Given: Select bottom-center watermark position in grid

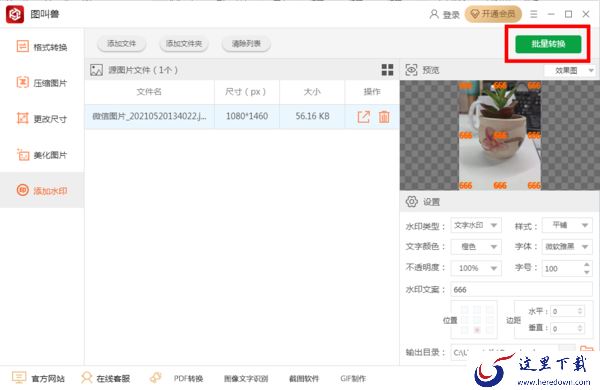Looking at the screenshot, I should click(477, 330).
